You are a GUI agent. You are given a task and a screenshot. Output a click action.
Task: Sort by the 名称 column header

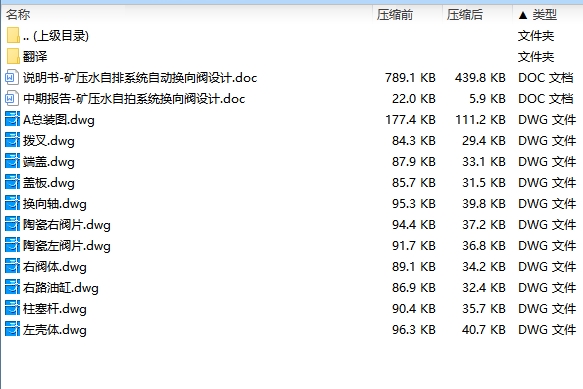[x=18, y=15]
